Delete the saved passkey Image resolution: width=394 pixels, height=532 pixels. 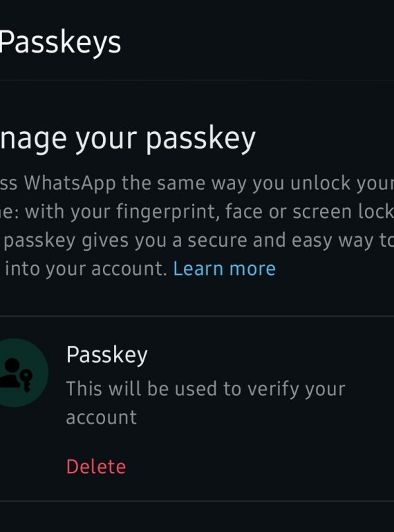point(96,466)
